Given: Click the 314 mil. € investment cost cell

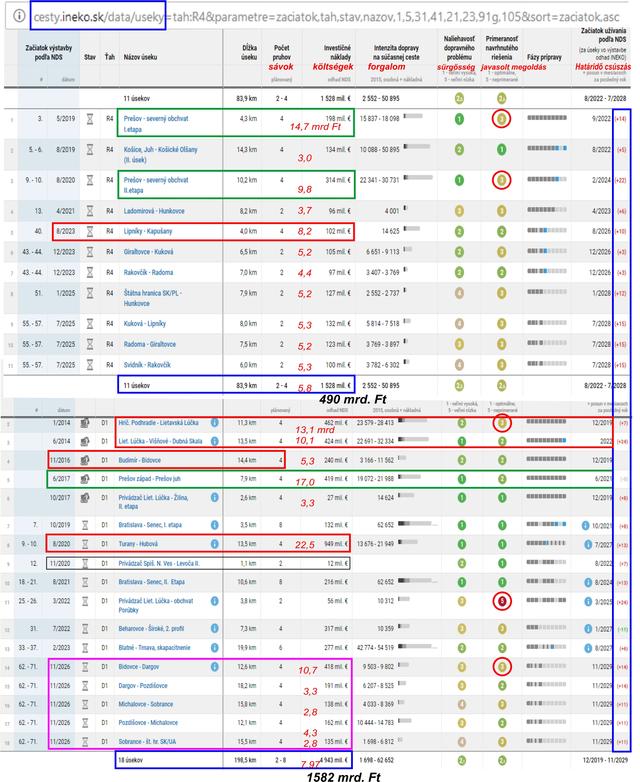Looking at the screenshot, I should coord(338,180).
